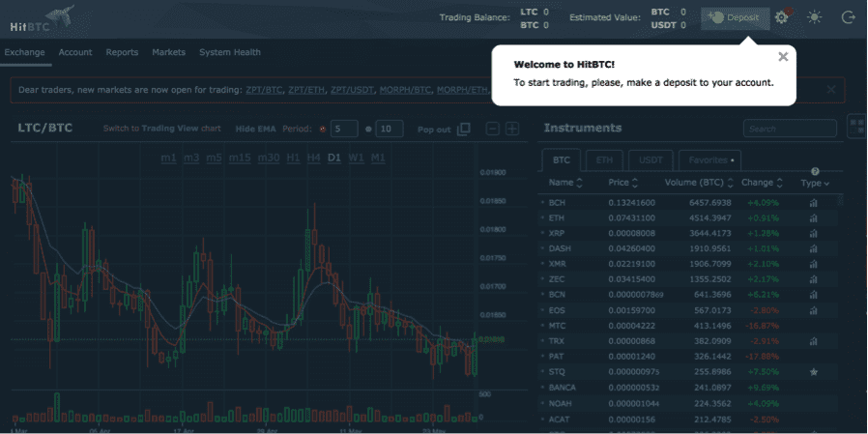The width and height of the screenshot is (868, 434).
Task: Open chart icon in the ETH row
Action: [813, 218]
